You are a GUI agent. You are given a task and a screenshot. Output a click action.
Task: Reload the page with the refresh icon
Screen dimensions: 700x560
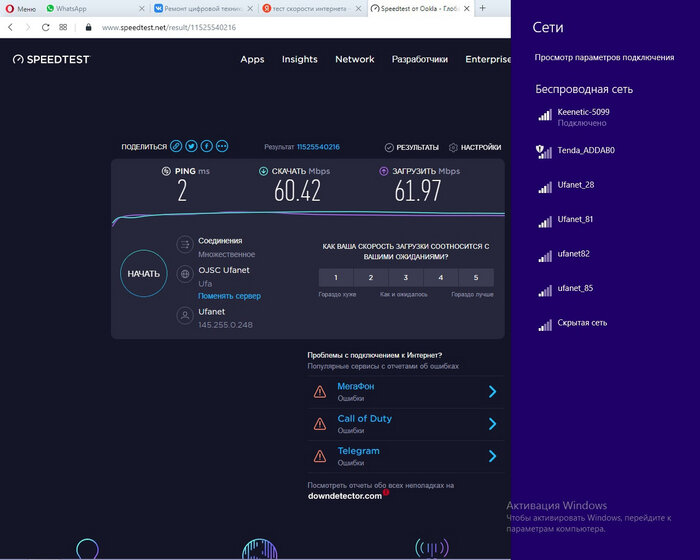(46, 27)
